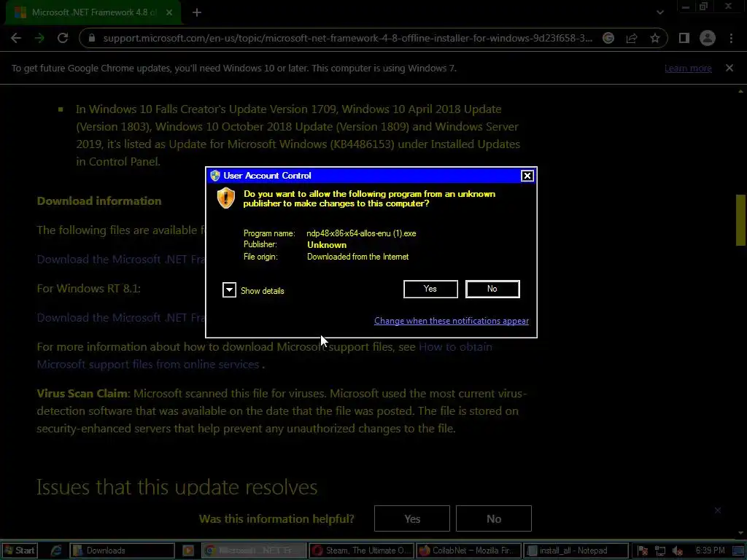Click Yes in User Account Control dialog
The height and width of the screenshot is (560, 747).
[x=430, y=289]
